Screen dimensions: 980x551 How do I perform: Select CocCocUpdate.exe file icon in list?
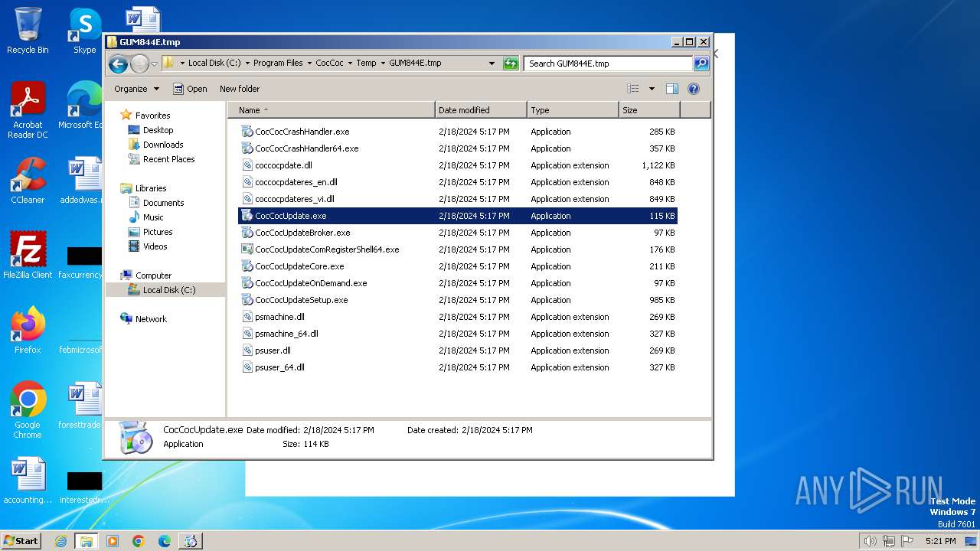point(247,216)
